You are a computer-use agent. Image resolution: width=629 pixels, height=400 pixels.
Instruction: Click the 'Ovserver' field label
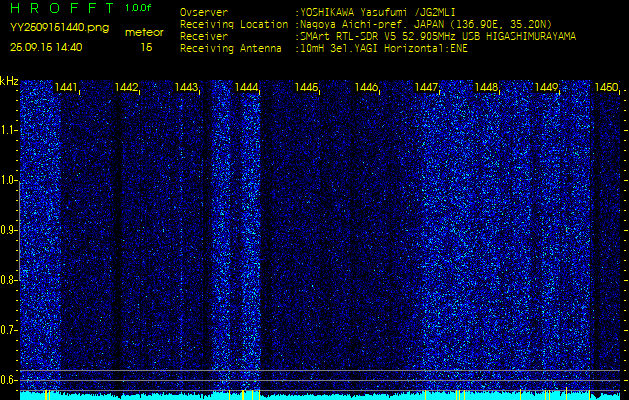point(204,12)
